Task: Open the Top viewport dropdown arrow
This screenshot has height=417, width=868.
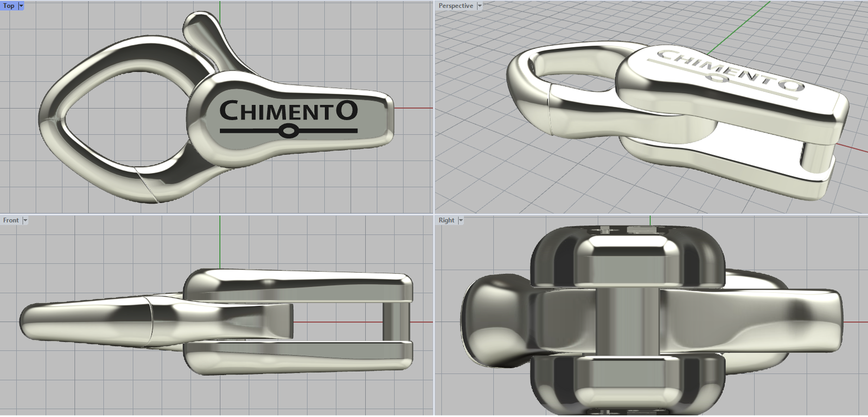Action: [21, 6]
